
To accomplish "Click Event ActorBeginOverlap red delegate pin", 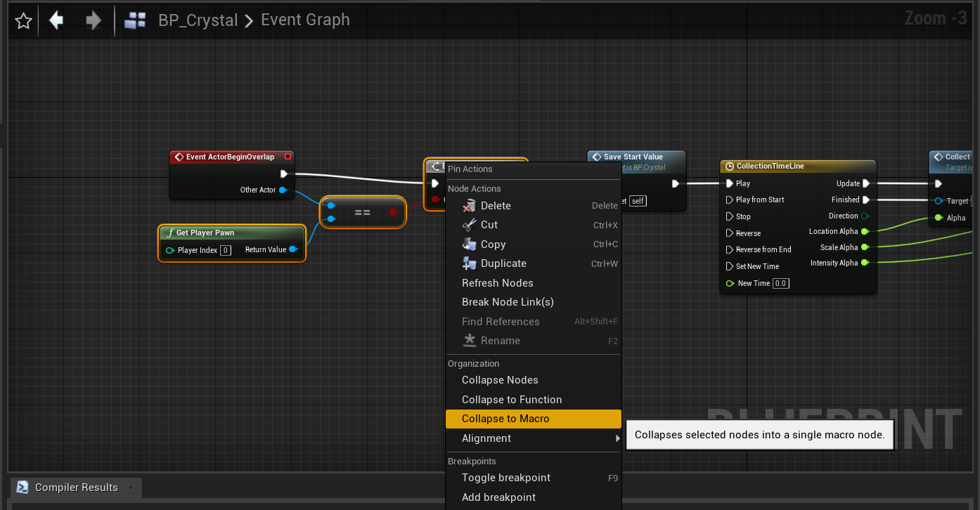I will 288,157.
